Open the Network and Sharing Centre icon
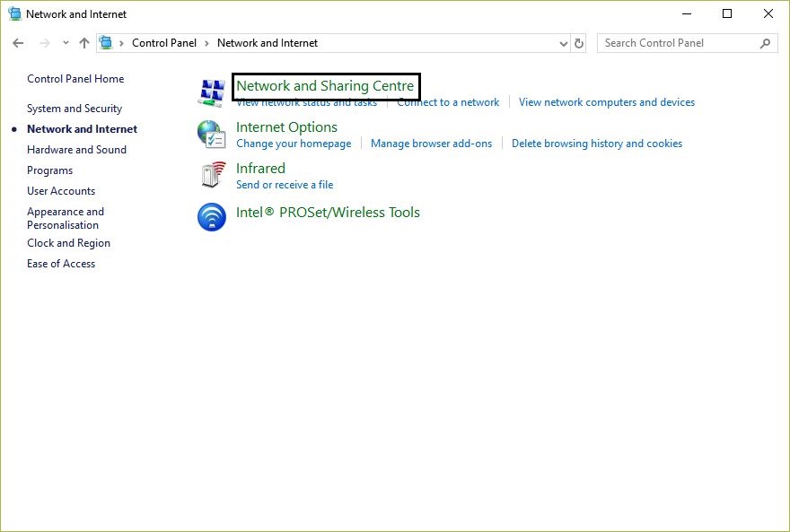The image size is (790, 532). pos(211,90)
